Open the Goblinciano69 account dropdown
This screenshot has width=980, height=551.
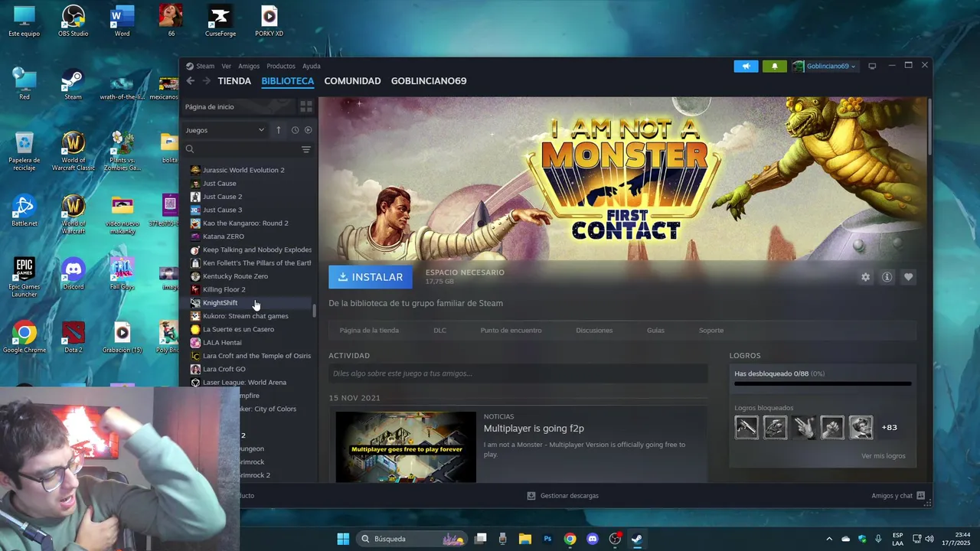pos(824,66)
